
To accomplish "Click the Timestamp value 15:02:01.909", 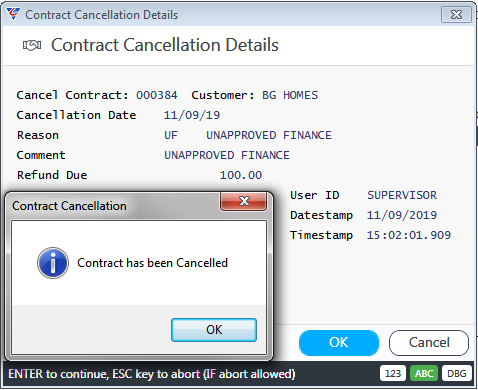I will click(409, 235).
